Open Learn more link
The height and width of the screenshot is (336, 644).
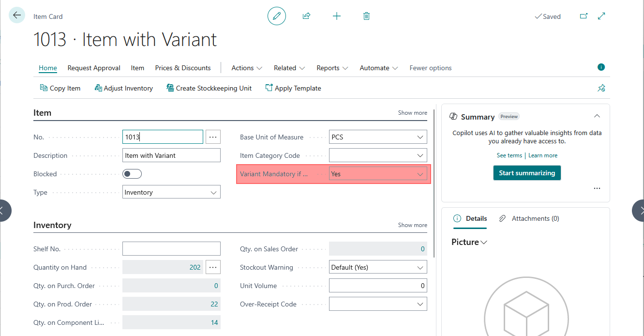click(543, 155)
